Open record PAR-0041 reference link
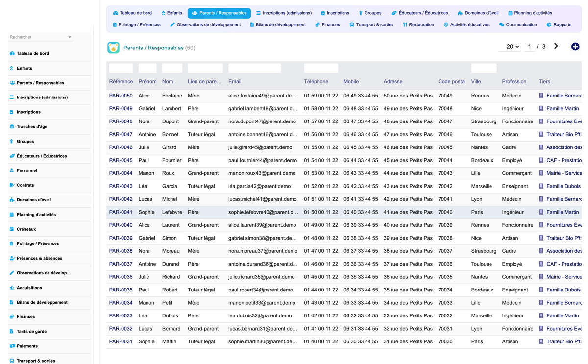Screen dimensions: 588x364 pos(121,212)
